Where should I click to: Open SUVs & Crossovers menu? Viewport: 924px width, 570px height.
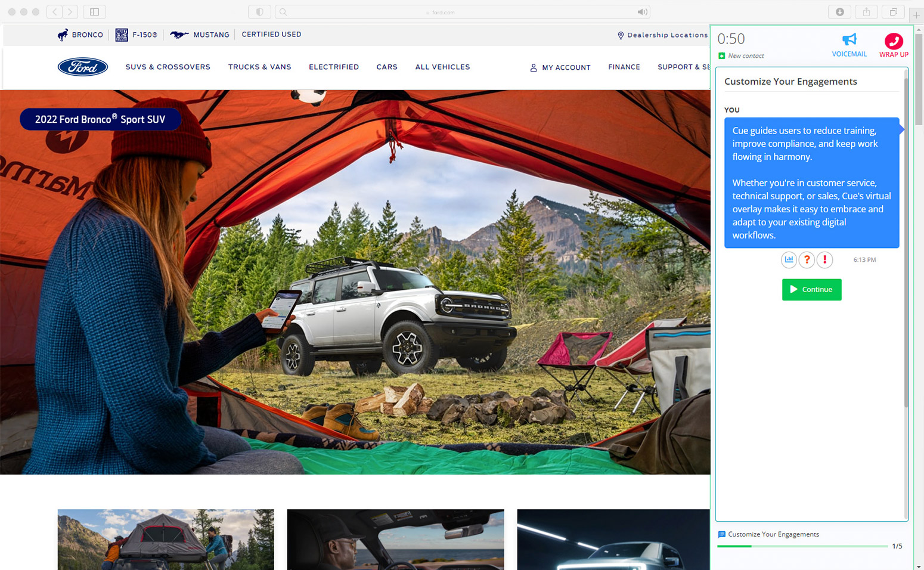(168, 67)
